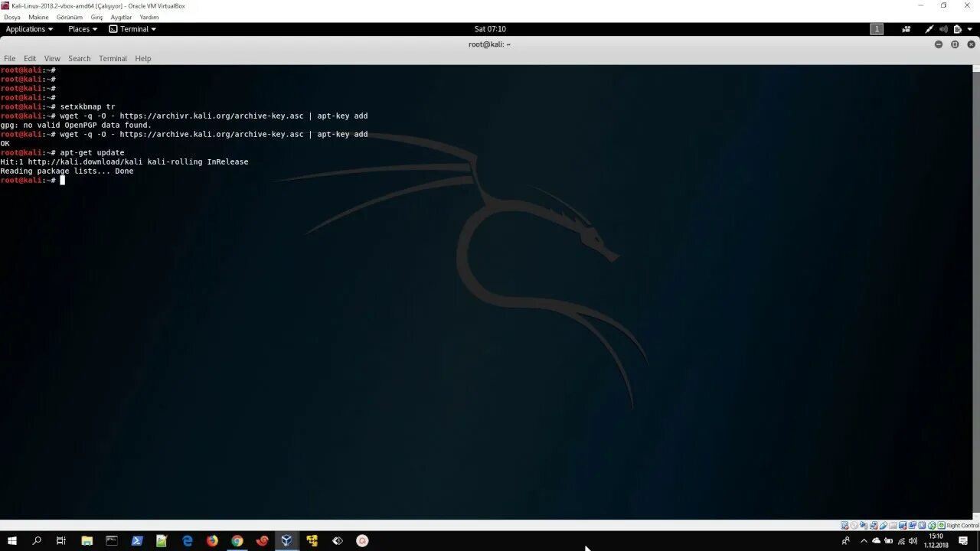Expand the Kali system menu arrow
This screenshot has width=980, height=551.
[x=969, y=29]
